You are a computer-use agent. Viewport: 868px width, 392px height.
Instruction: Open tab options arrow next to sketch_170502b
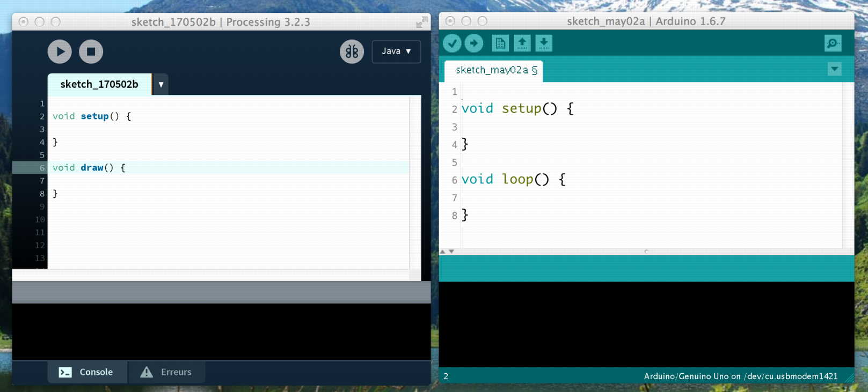tap(161, 84)
